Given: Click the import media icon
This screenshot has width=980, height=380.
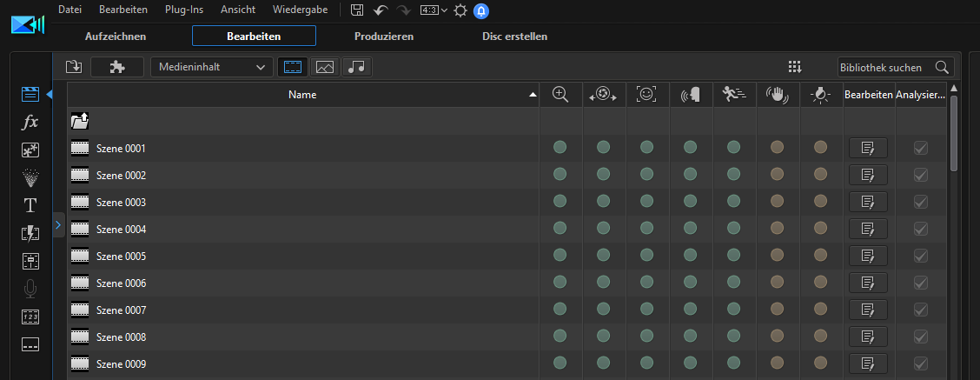Looking at the screenshot, I should coord(74,67).
